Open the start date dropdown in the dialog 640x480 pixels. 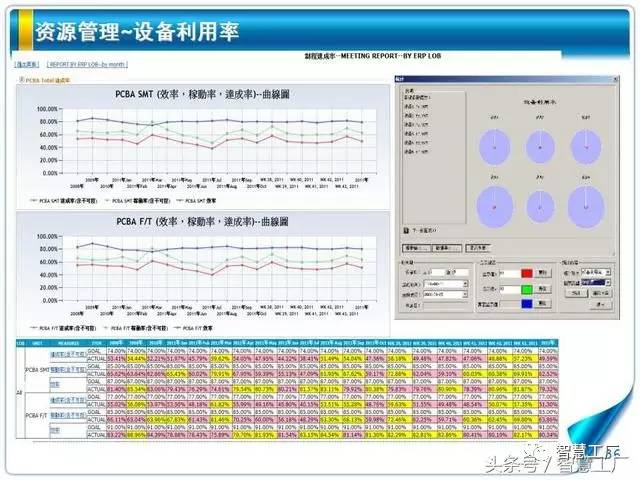[x=466, y=285]
